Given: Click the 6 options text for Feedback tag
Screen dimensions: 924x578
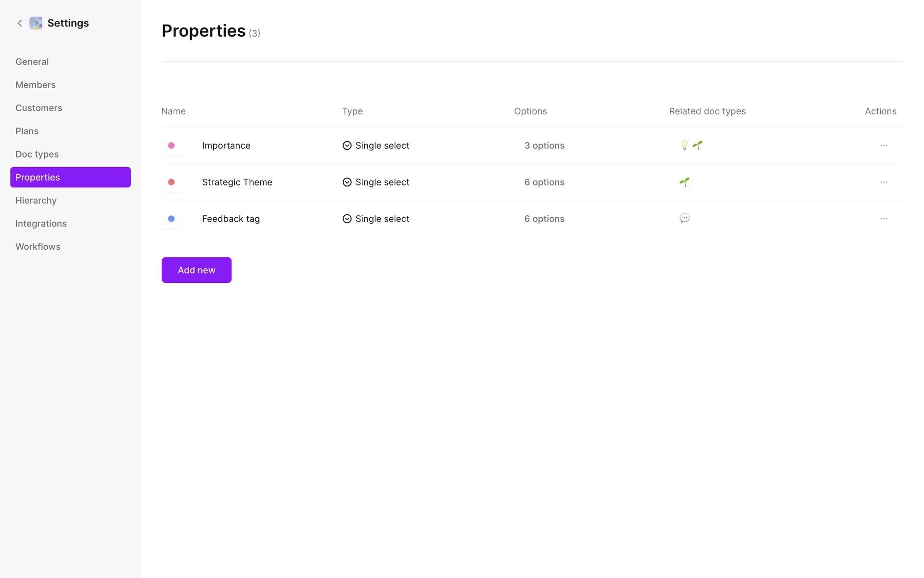Looking at the screenshot, I should (544, 219).
